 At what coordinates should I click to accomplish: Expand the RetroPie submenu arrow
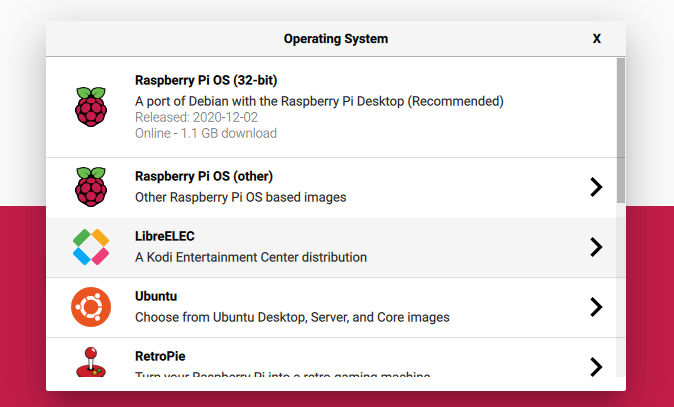[596, 367]
